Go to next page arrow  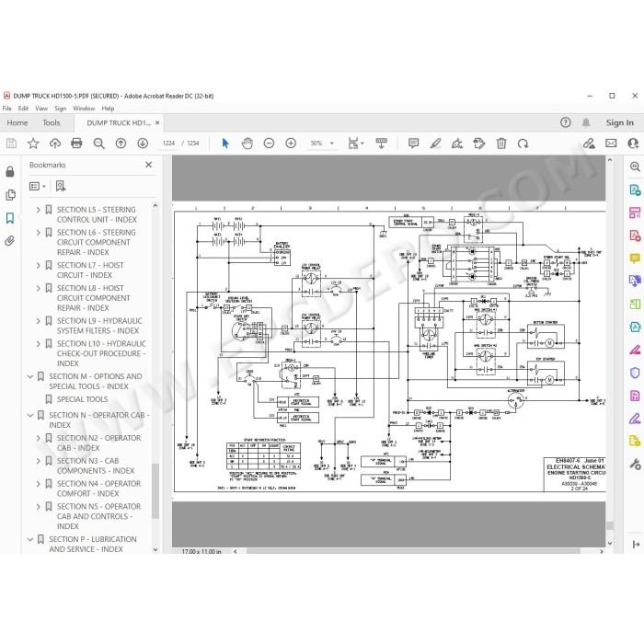click(143, 144)
